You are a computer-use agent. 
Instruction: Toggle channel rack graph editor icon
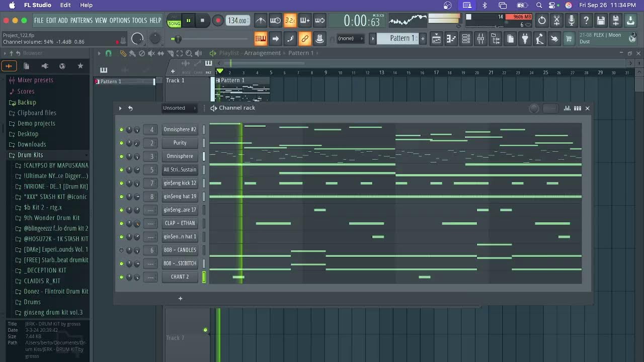(567, 108)
